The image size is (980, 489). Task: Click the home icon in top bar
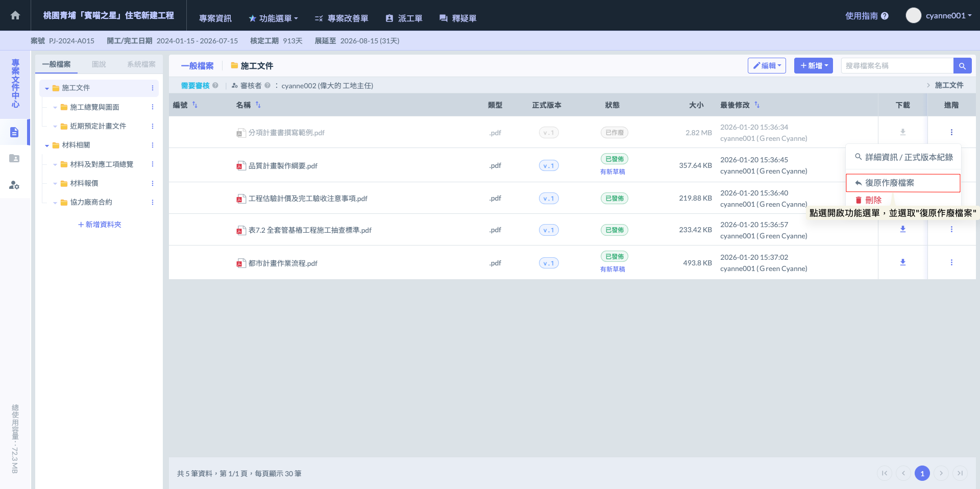[x=15, y=15]
